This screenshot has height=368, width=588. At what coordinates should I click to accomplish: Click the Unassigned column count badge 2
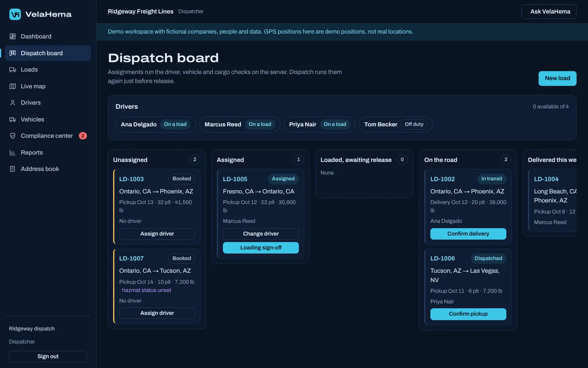pyautogui.click(x=195, y=159)
